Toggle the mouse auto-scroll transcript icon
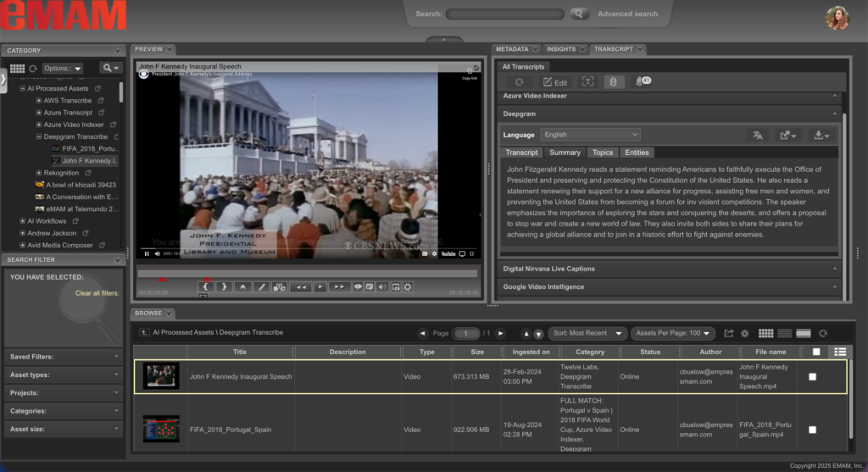This screenshot has height=472, width=868. point(614,82)
